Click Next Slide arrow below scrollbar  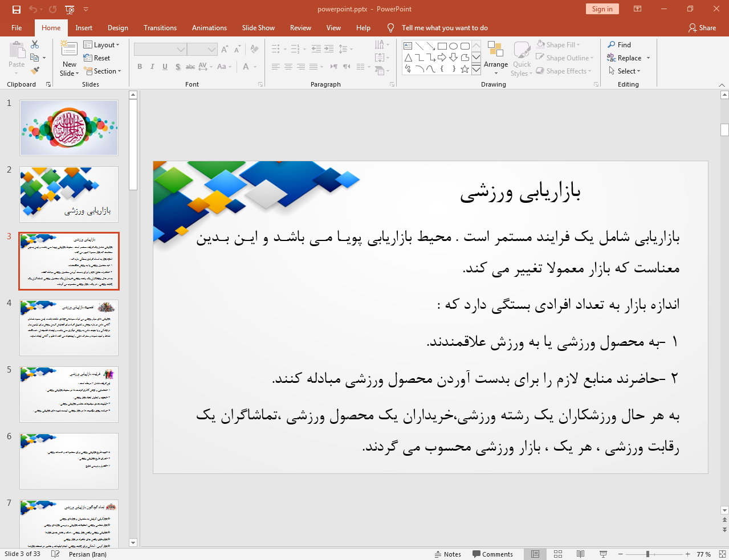tap(724, 530)
